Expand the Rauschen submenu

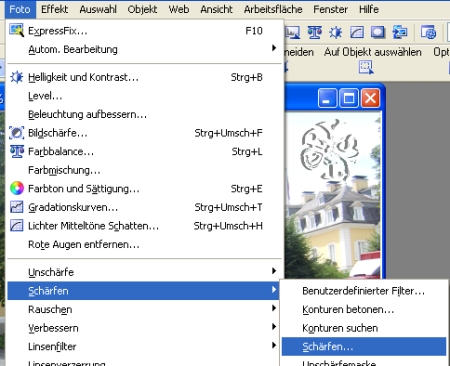coord(144,309)
